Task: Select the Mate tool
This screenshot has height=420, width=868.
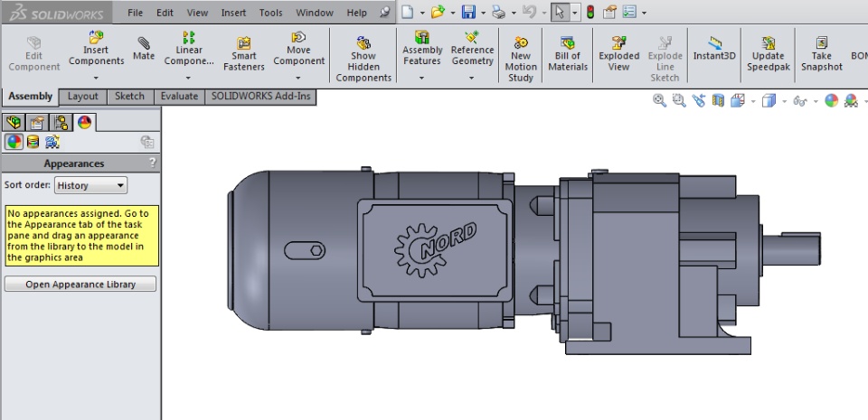Action: (144, 49)
